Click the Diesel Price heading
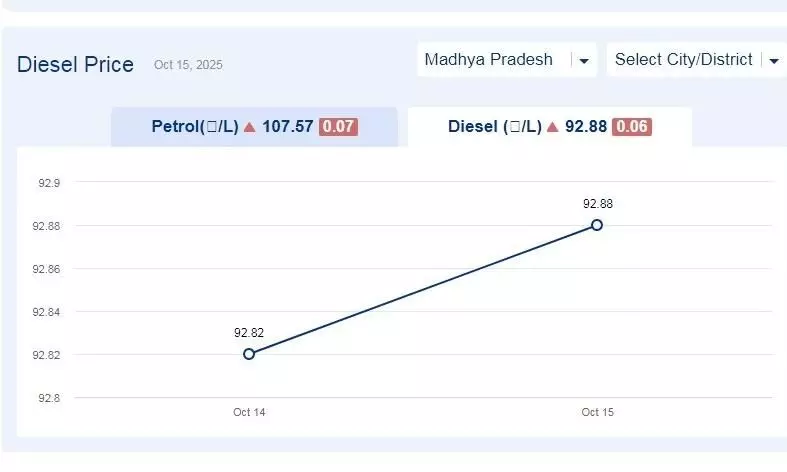The height and width of the screenshot is (472, 787). click(75, 65)
